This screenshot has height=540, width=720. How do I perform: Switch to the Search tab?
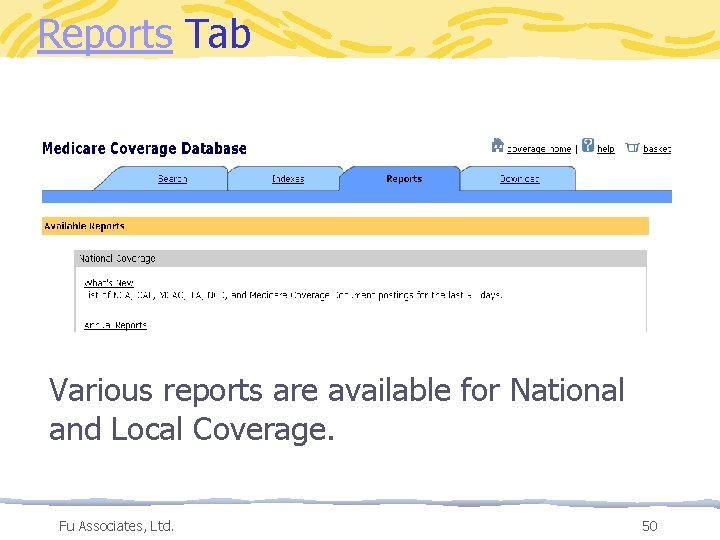click(172, 179)
